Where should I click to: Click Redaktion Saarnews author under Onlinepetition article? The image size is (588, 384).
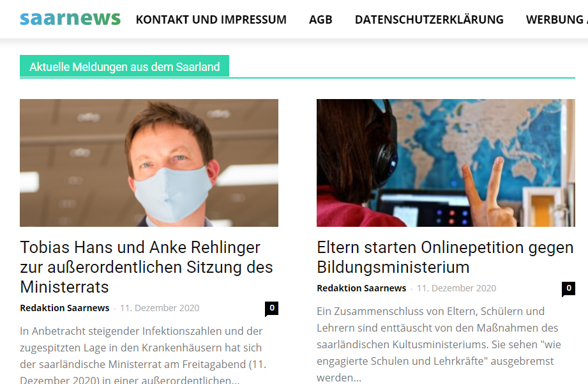tap(361, 288)
